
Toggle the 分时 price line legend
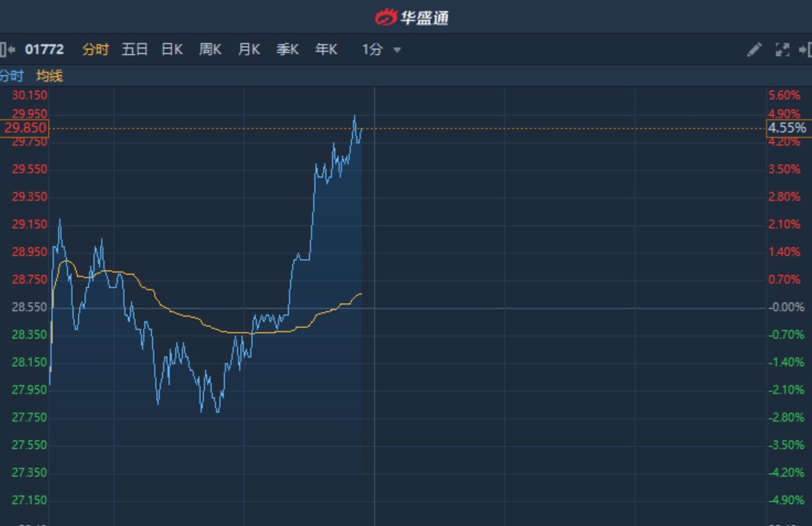(x=12, y=76)
